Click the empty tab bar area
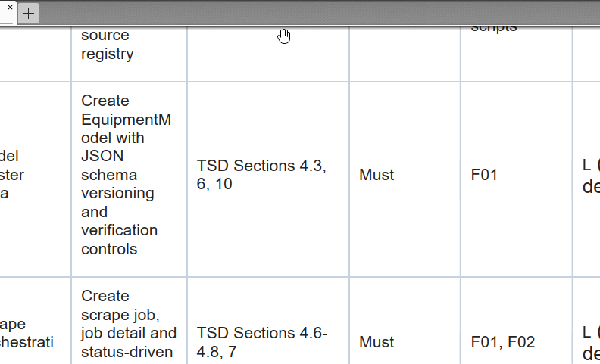600x364 pixels. [x=303, y=12]
